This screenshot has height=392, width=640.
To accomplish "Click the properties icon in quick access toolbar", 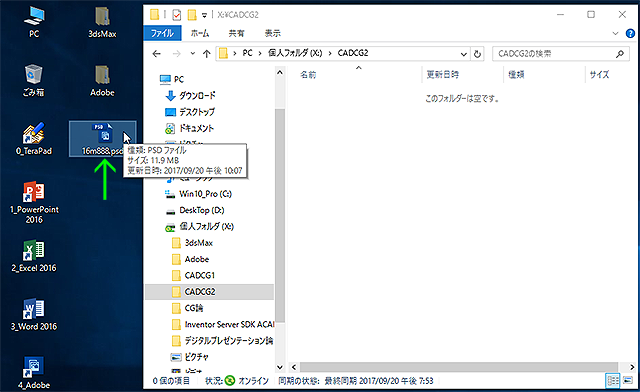I will [177, 15].
